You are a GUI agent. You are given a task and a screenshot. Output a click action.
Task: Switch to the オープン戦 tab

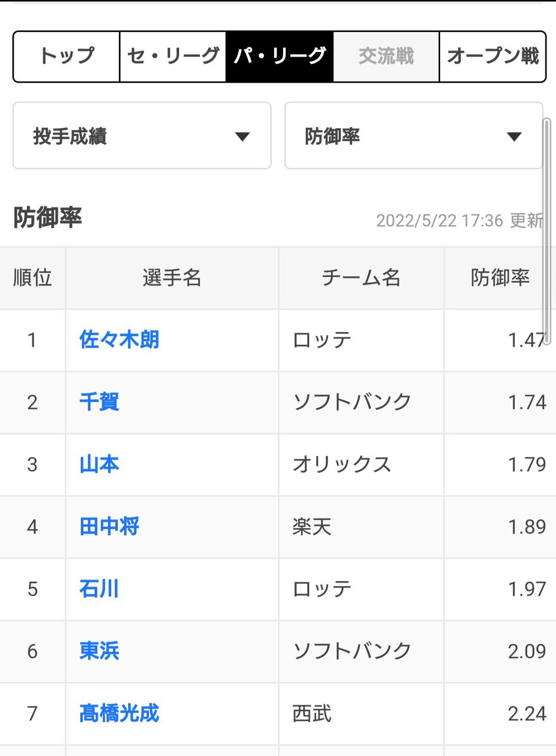[x=493, y=57]
